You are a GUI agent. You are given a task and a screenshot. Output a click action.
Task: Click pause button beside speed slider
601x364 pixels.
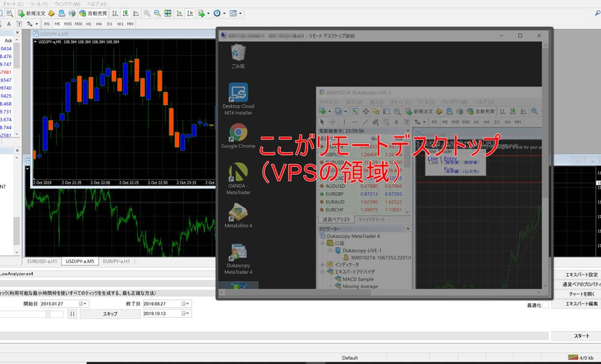pos(73,314)
